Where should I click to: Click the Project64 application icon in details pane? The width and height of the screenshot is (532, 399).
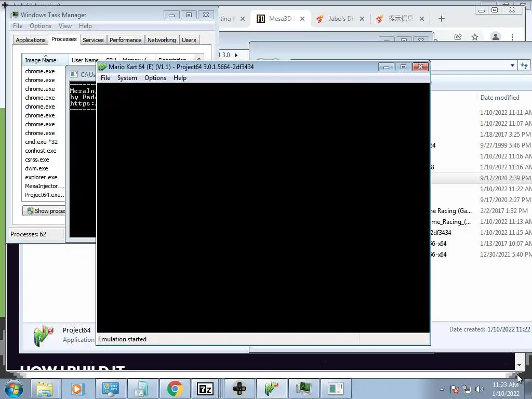[x=44, y=335]
